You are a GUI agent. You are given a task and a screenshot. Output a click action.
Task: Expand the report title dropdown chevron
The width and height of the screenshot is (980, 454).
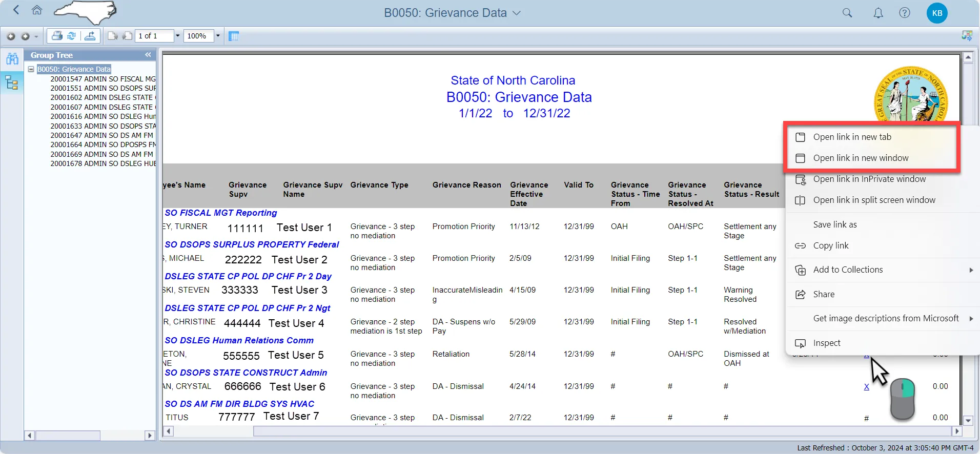[x=517, y=13]
